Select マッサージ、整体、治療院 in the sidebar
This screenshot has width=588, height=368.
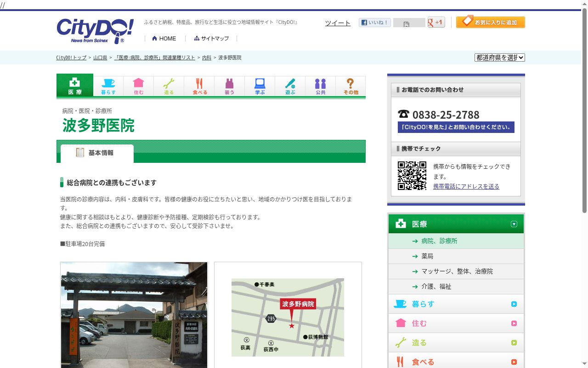pos(456,271)
